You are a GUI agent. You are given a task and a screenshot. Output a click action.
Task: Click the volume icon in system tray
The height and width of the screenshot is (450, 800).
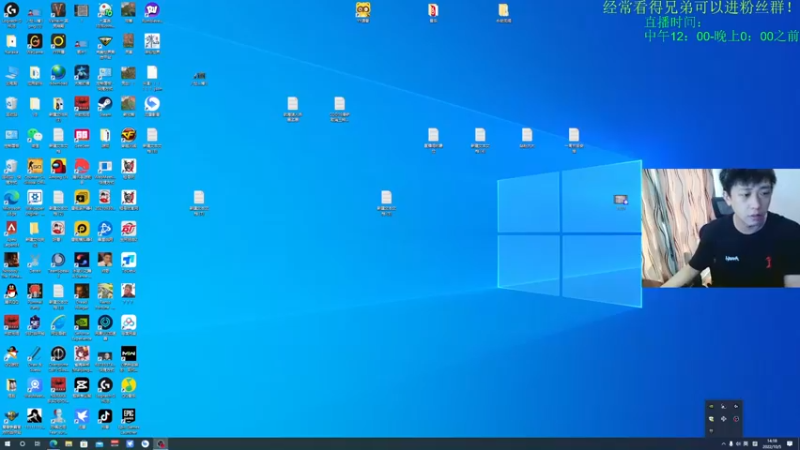[738, 444]
